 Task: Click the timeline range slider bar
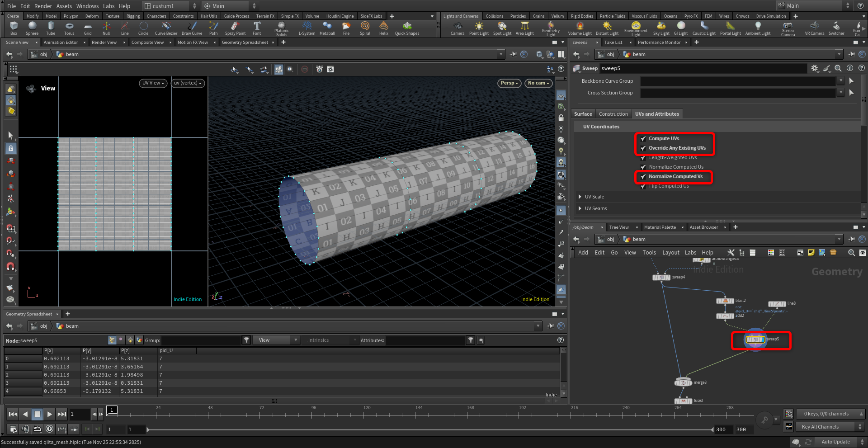pos(429,429)
